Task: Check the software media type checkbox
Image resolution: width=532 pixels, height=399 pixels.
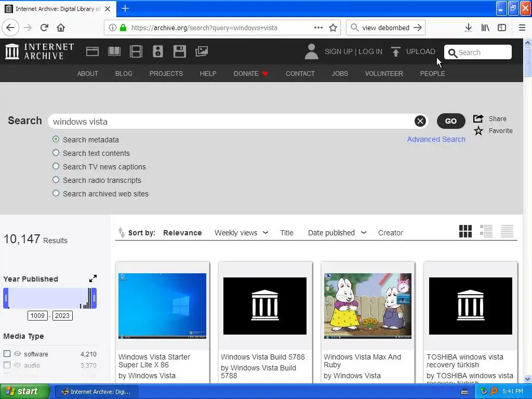Action: coord(7,353)
